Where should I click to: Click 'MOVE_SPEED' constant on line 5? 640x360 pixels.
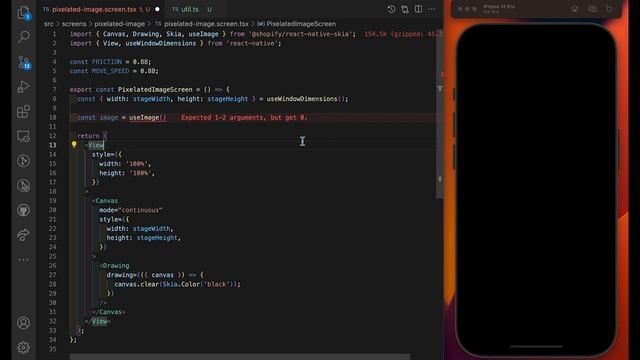point(110,71)
